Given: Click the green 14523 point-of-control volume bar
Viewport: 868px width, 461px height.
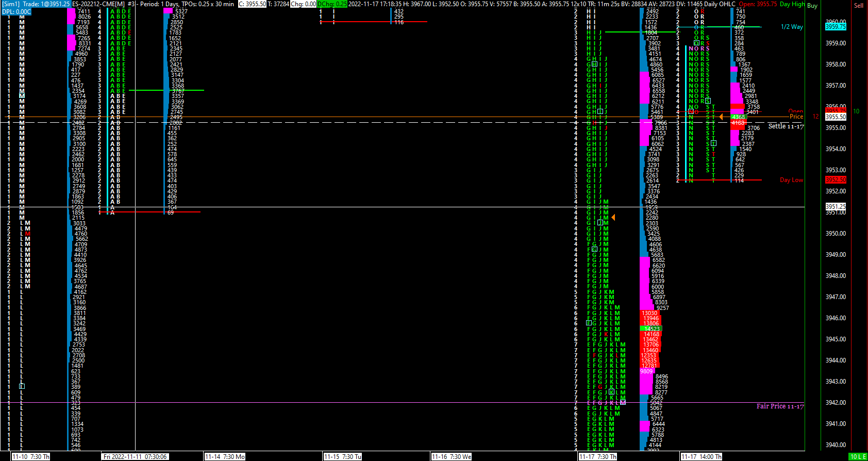Looking at the screenshot, I should coord(650,329).
